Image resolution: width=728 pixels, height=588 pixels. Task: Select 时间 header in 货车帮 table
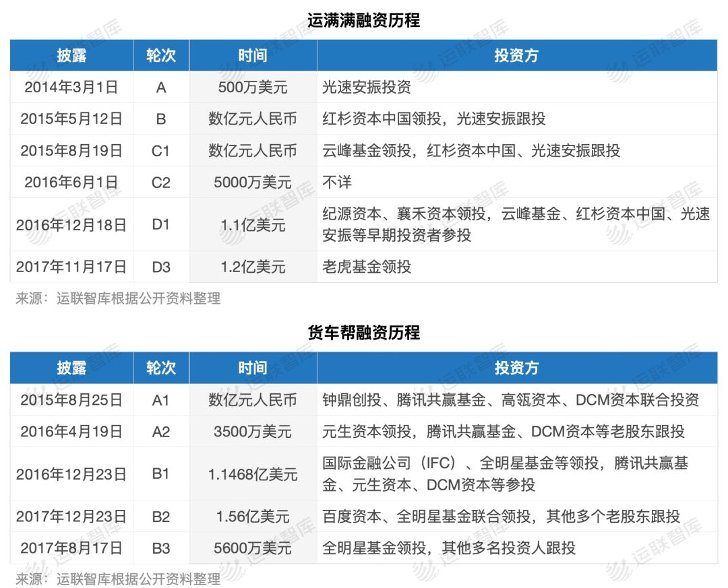253,368
